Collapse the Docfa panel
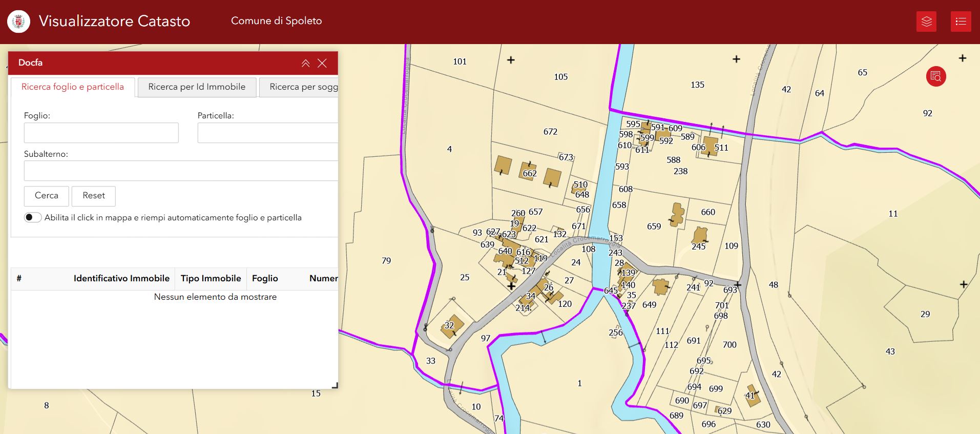This screenshot has width=980, height=434. click(x=305, y=63)
